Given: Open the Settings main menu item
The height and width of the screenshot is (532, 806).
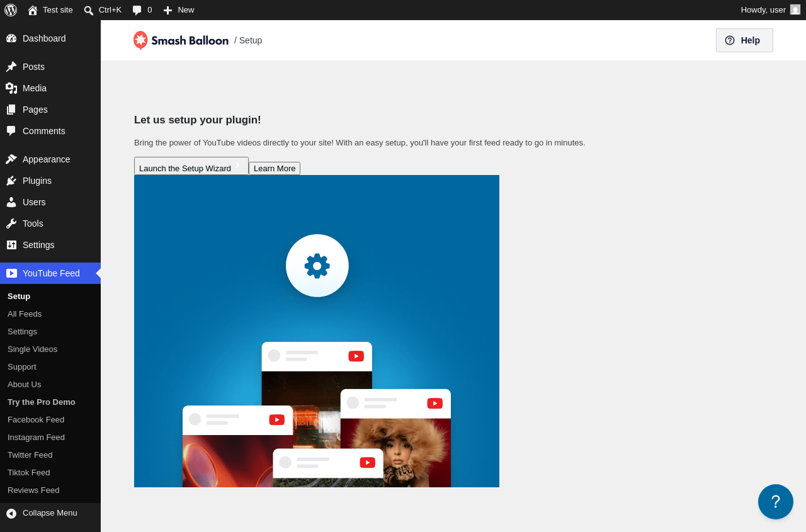Looking at the screenshot, I should pyautogui.click(x=50, y=245).
